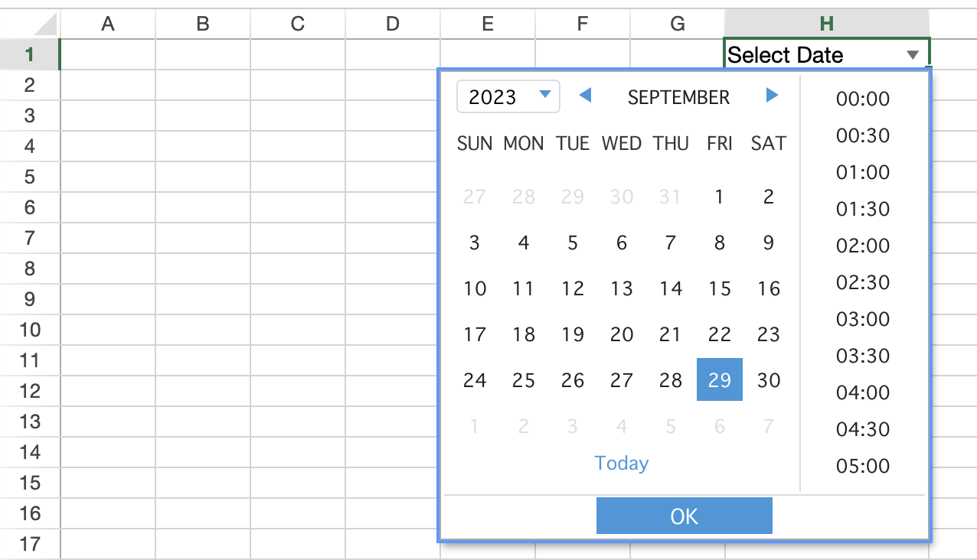
Task: Open the 2023 year dropdown
Action: point(508,97)
